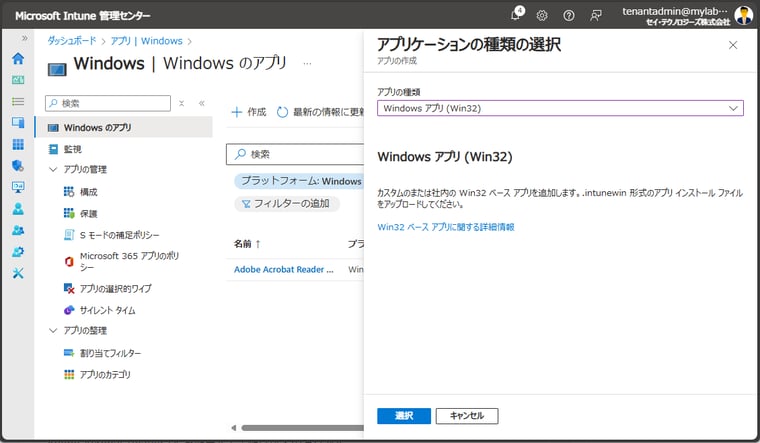Open 構成 menu item

pos(88,192)
